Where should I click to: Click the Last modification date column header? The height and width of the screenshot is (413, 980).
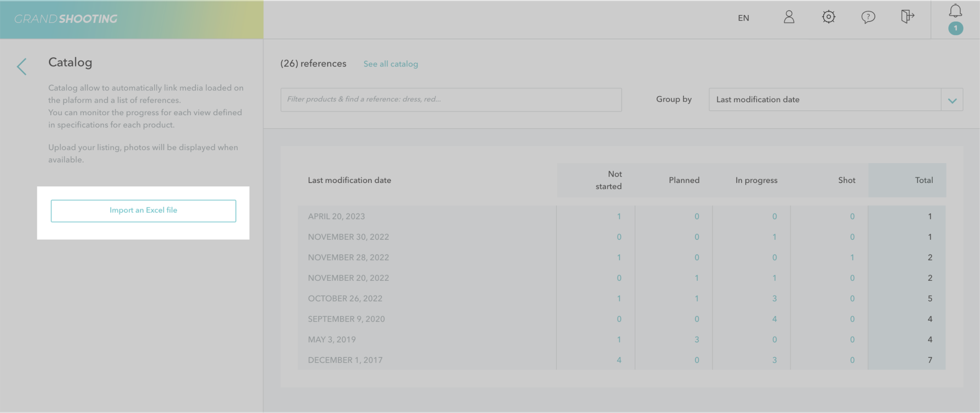(x=349, y=180)
